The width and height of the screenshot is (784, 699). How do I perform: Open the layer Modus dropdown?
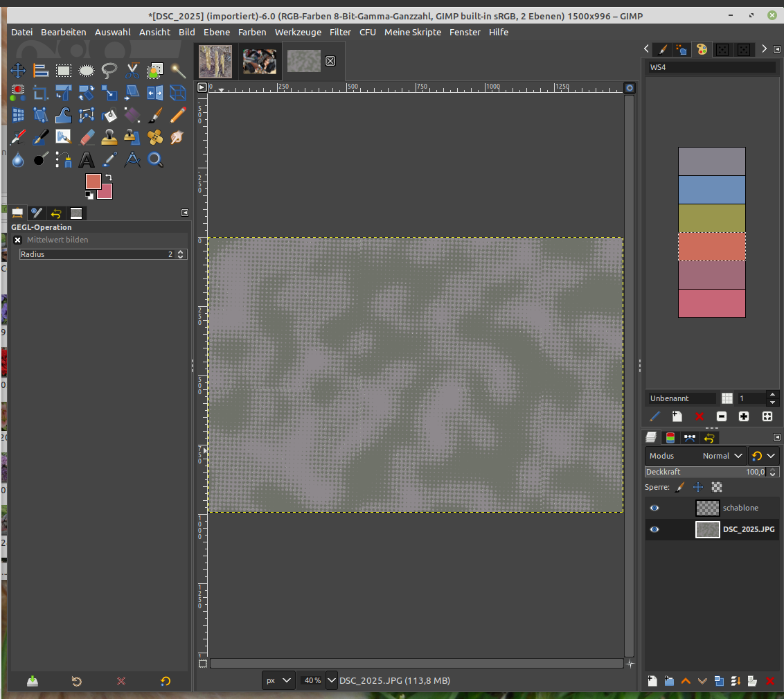[723, 456]
